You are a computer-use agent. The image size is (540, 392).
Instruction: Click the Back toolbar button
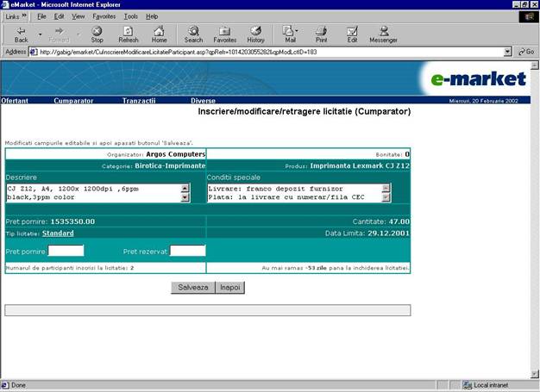point(21,34)
